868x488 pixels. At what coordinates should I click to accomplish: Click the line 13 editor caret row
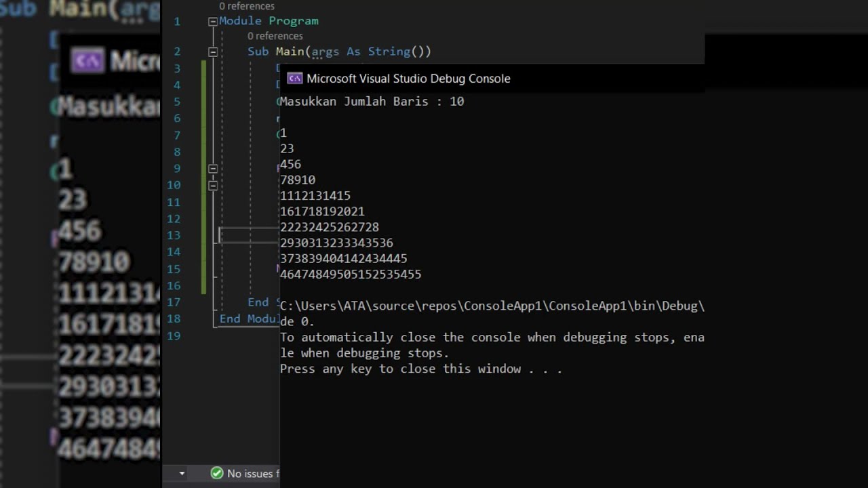click(249, 235)
